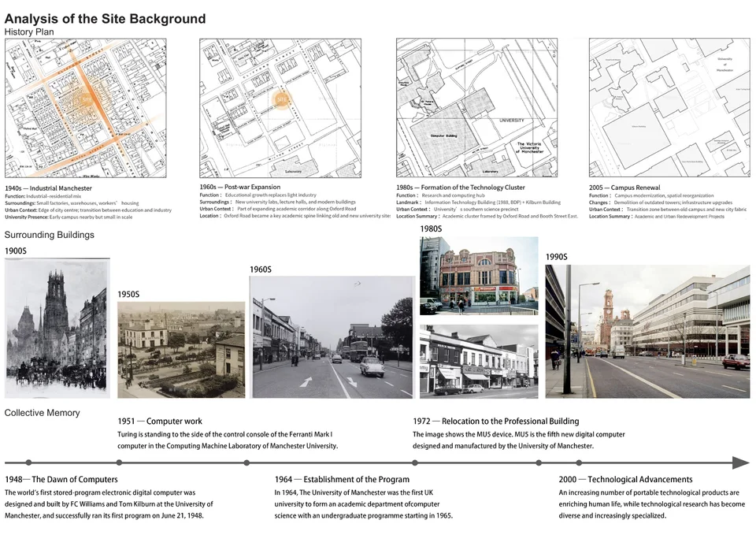Image resolution: width=756 pixels, height=535 pixels.
Task: Select the 1980S McDonald's corner building photo
Action: pos(479,276)
